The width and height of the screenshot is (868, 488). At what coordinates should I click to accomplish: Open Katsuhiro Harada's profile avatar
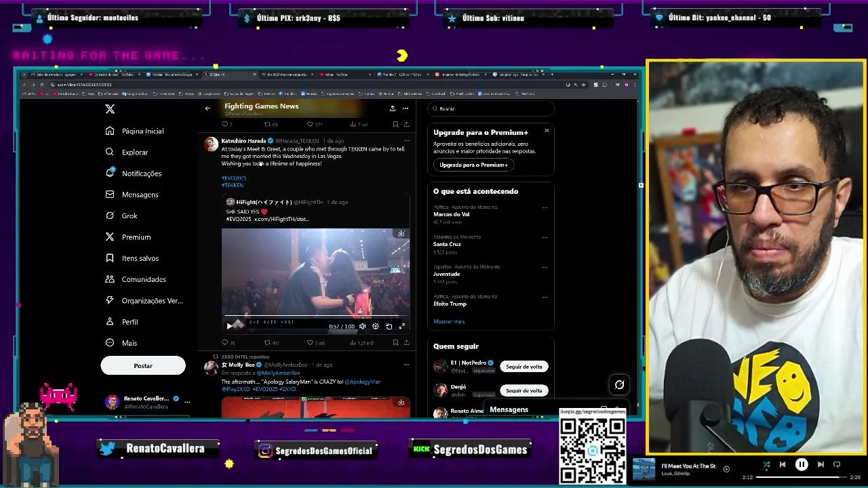212,144
